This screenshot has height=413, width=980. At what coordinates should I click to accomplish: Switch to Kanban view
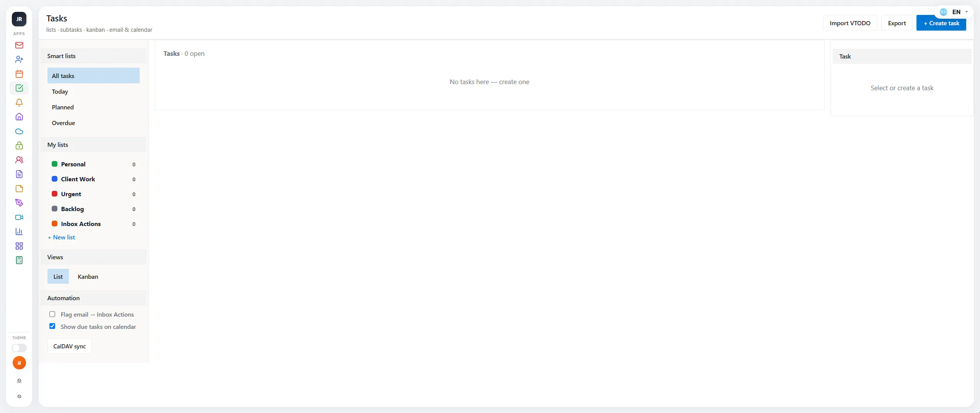click(88, 276)
